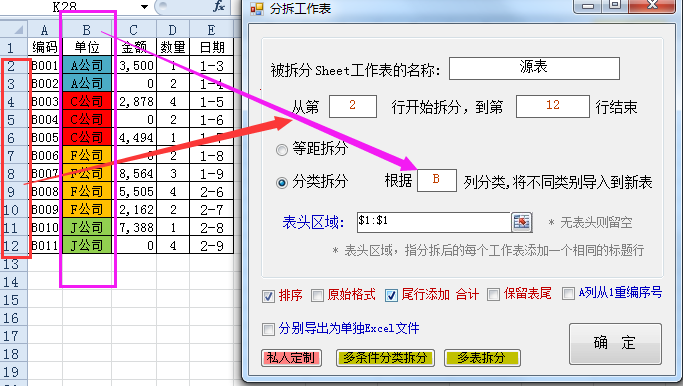Screen dimensions: 683x386
Task: Click the F公司 cell in row 9
Action: coord(87,191)
